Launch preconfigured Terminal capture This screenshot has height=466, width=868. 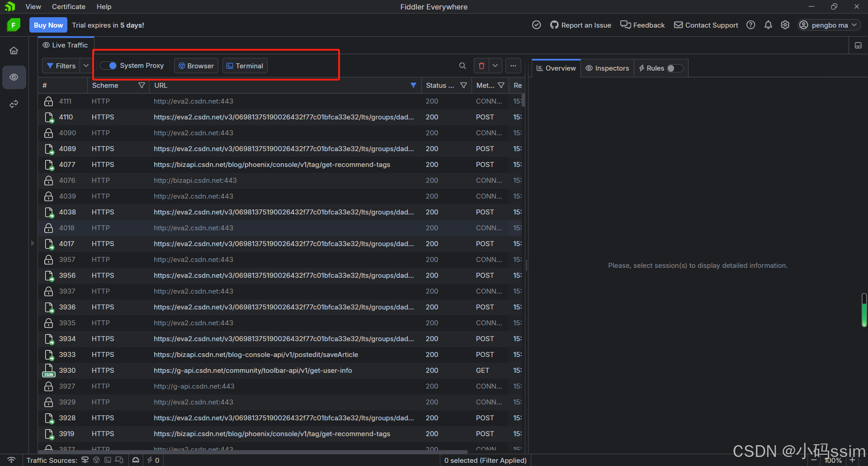tap(245, 66)
